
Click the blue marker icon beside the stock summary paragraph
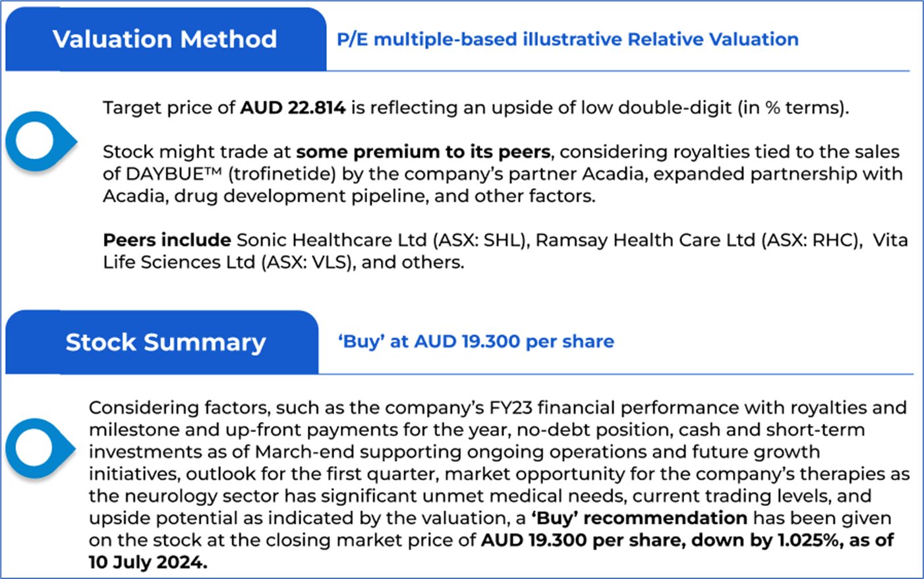(40, 448)
